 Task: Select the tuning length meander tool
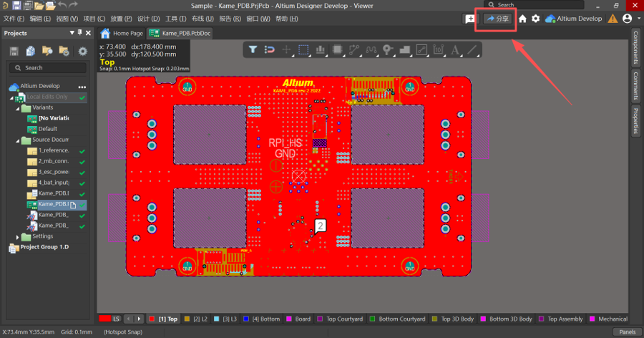pyautogui.click(x=371, y=49)
